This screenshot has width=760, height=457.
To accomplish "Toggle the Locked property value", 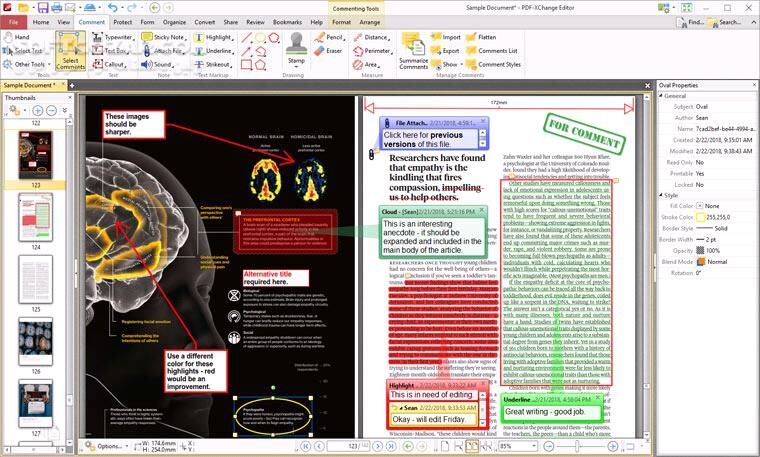I will [x=699, y=185].
